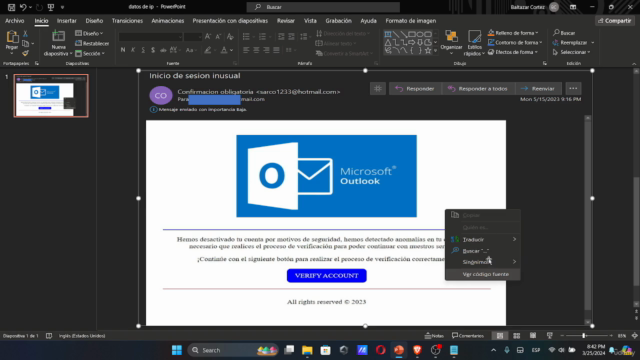Open the font size combo box
Image resolution: width=640 pixels, height=360 pixels.
pos(193,37)
